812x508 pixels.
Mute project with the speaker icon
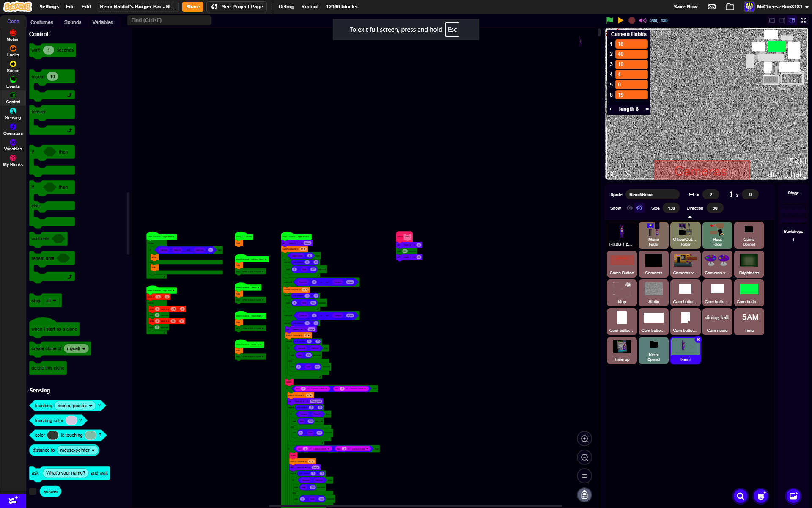coord(642,20)
